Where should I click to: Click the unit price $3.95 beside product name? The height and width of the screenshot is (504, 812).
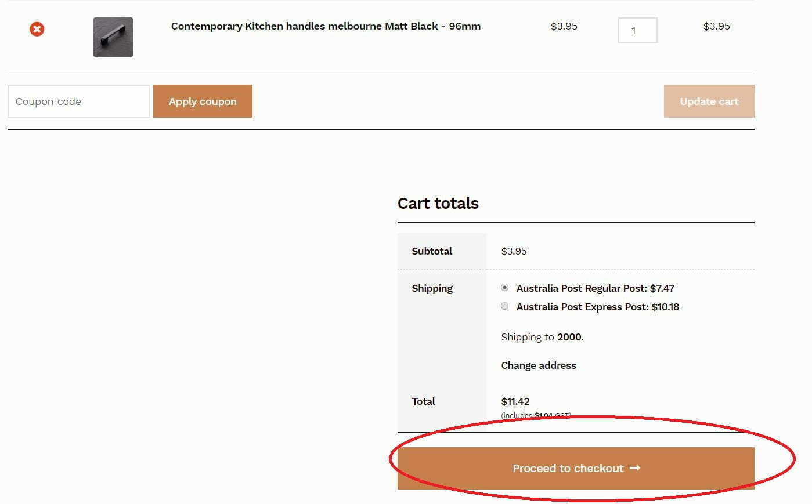[x=564, y=26]
